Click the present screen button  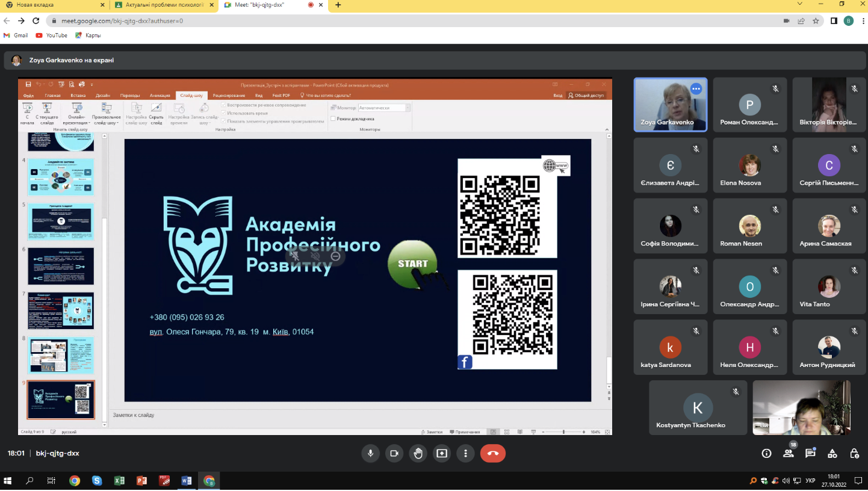coord(442,453)
